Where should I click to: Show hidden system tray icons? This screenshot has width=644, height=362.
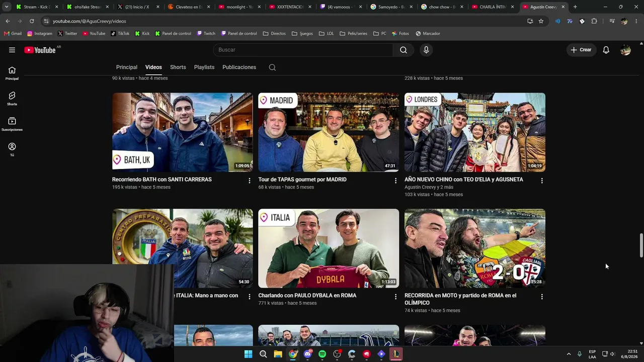pos(569,354)
